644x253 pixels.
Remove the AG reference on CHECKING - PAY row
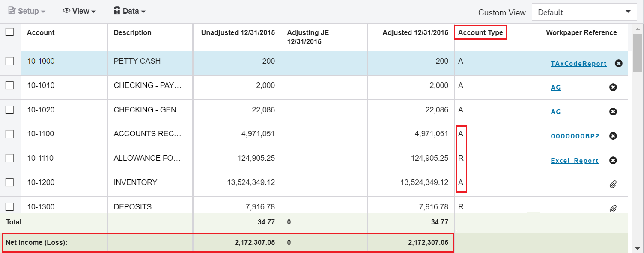click(x=613, y=87)
